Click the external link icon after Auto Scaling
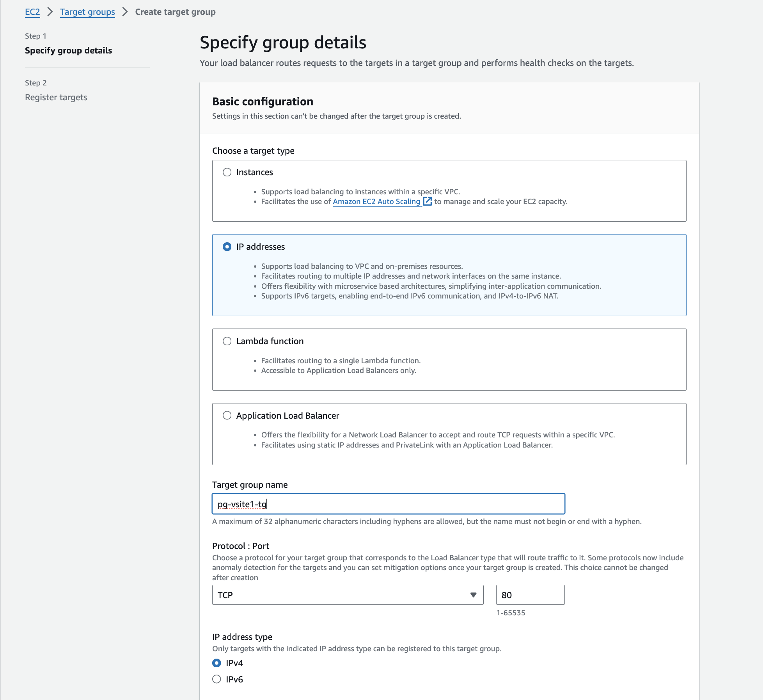Image resolution: width=763 pixels, height=700 pixels. [x=428, y=201]
